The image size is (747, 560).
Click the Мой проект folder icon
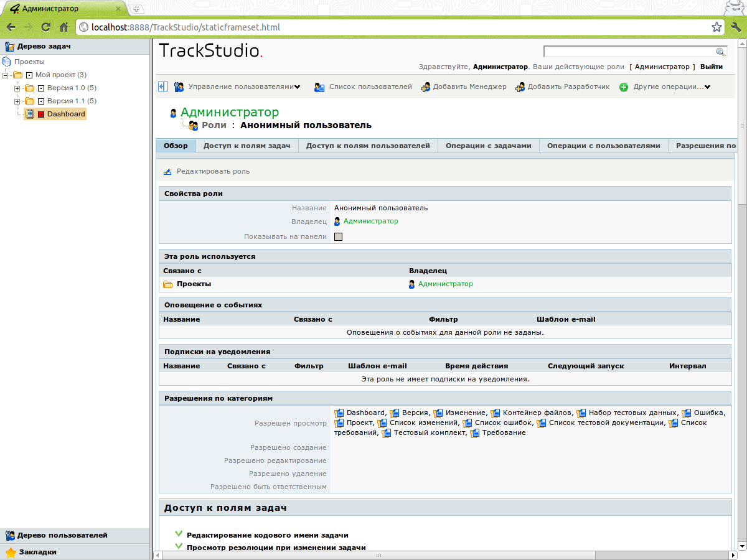point(17,75)
